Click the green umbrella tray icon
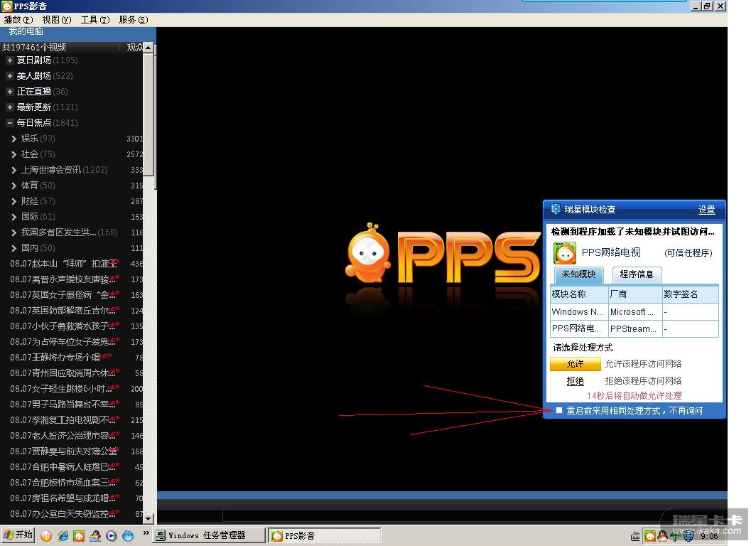 [674, 536]
